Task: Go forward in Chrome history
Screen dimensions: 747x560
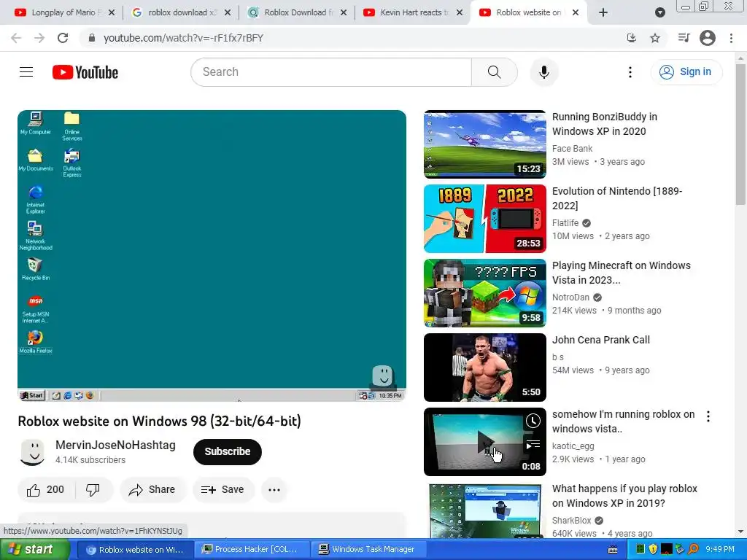Action: (x=39, y=38)
